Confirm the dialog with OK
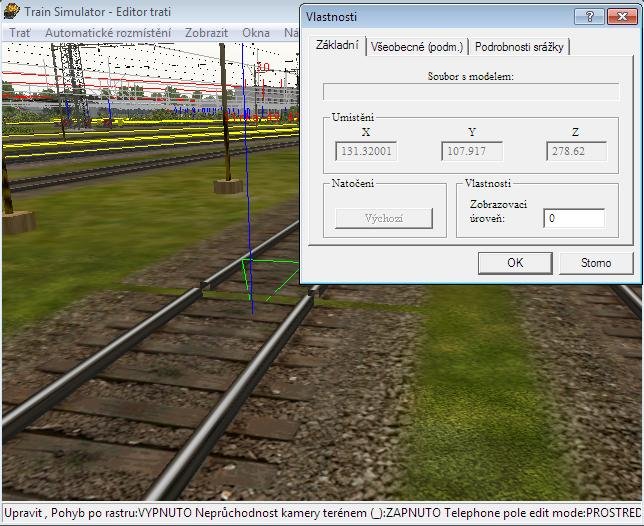 coord(515,263)
